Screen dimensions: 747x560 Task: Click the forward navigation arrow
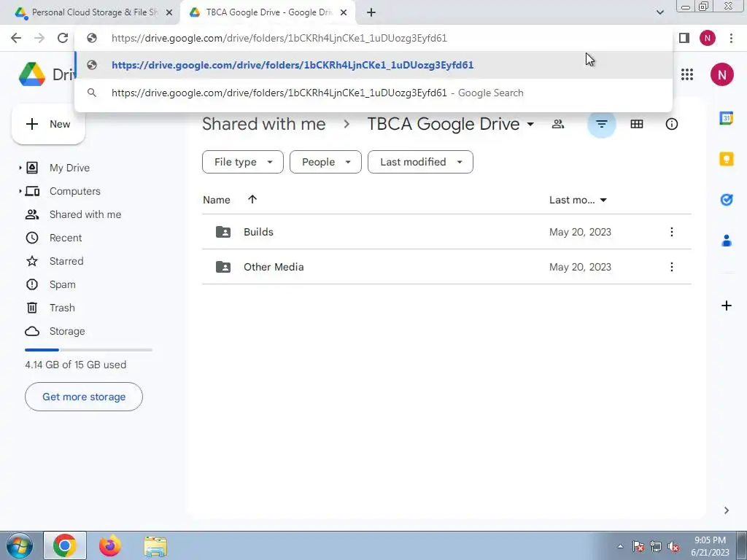pyautogui.click(x=39, y=38)
